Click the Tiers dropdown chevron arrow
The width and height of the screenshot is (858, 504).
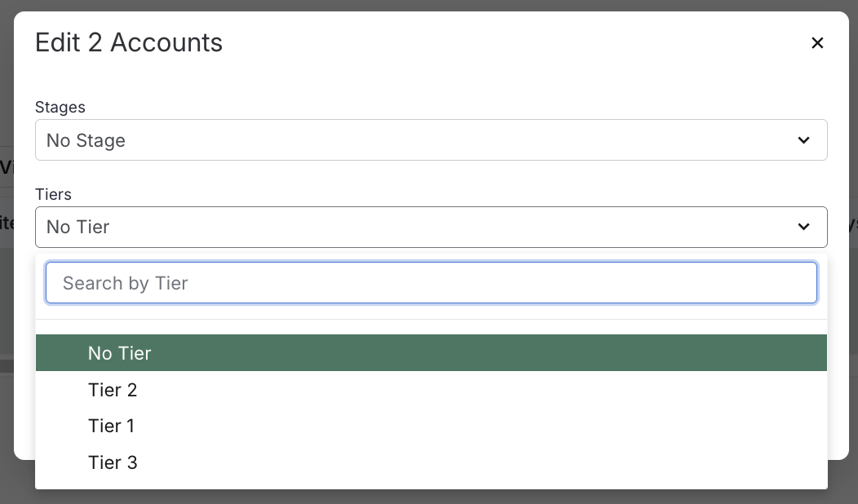tap(803, 227)
